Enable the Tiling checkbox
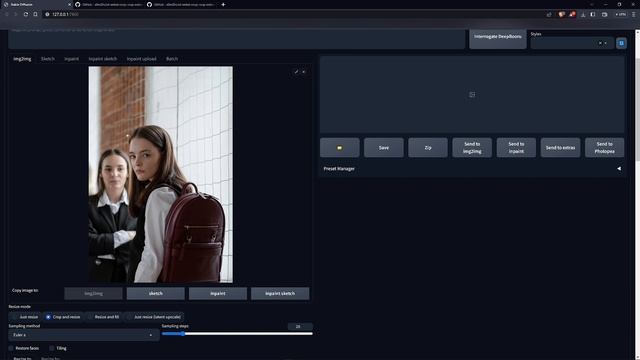Image resolution: width=640 pixels, height=360 pixels. click(x=51, y=348)
